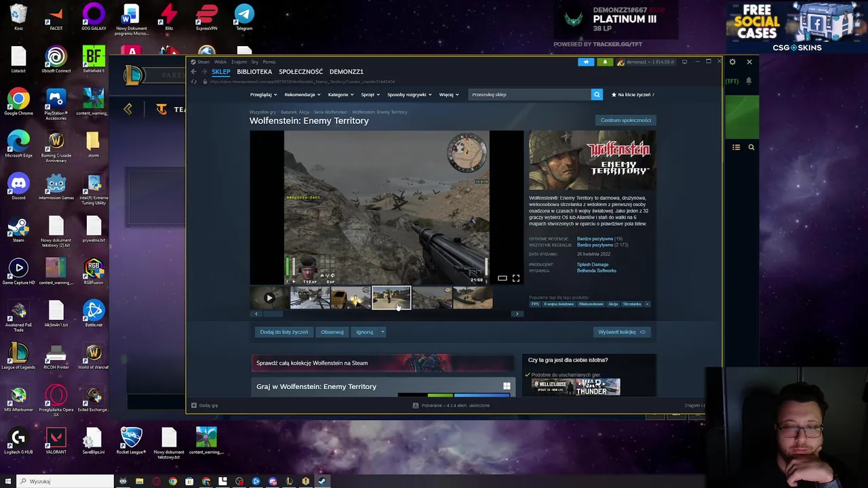Open the Więcej dropdown
Viewport: 868px width, 488px height.
point(448,95)
